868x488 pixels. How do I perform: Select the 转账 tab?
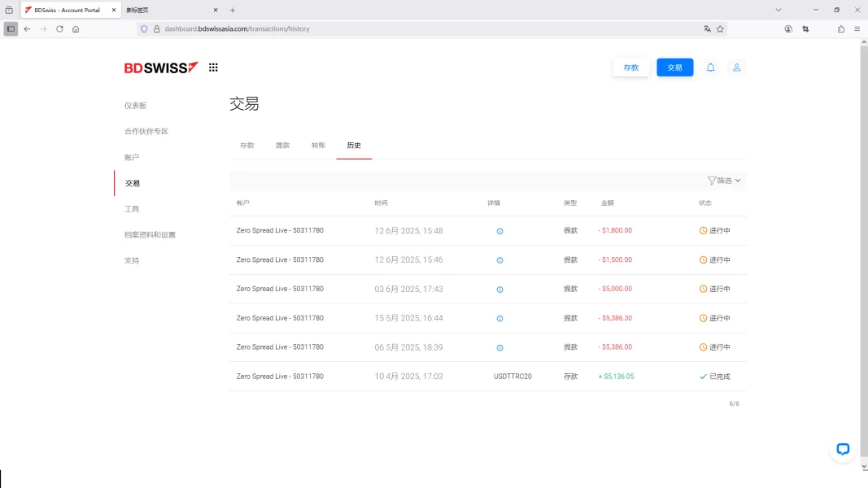tap(318, 146)
